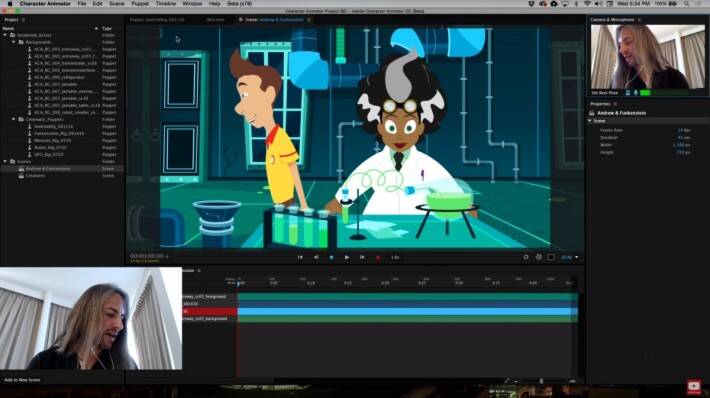Click the timeline zoom slider

click(542, 381)
